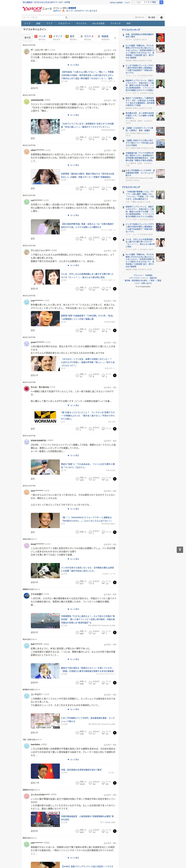Click 非表示・報告 on 164556258's comment

click(110, 100)
